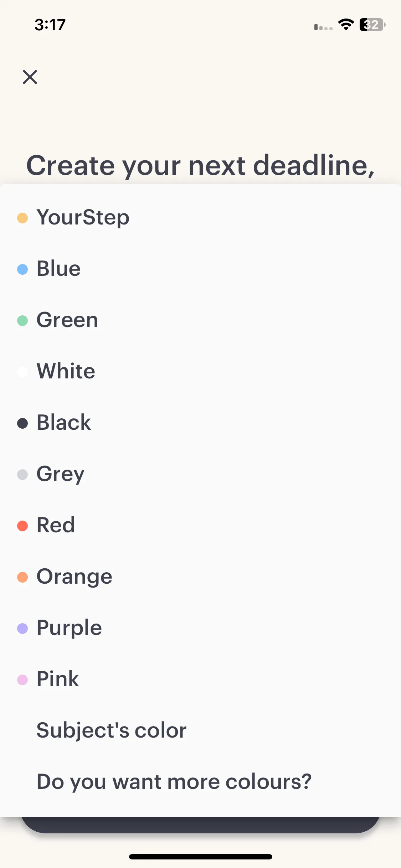401x868 pixels.
Task: Open Do you want more colours?
Action: 200,782
